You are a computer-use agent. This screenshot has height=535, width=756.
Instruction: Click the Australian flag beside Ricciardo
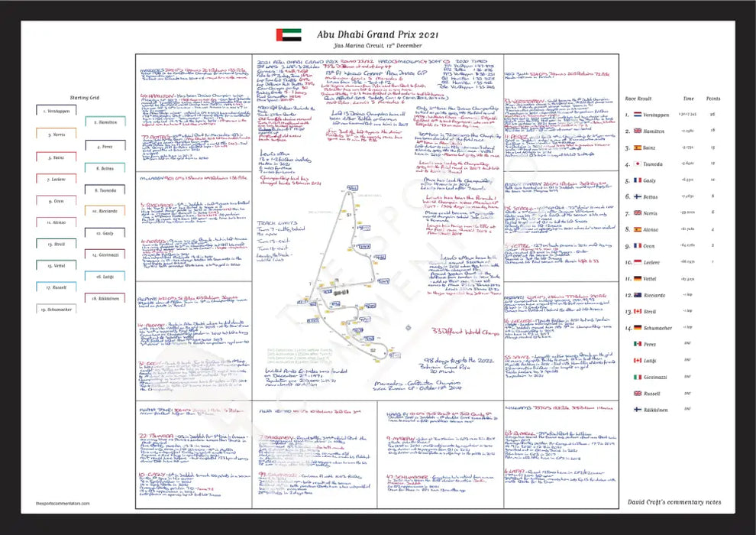tap(638, 295)
